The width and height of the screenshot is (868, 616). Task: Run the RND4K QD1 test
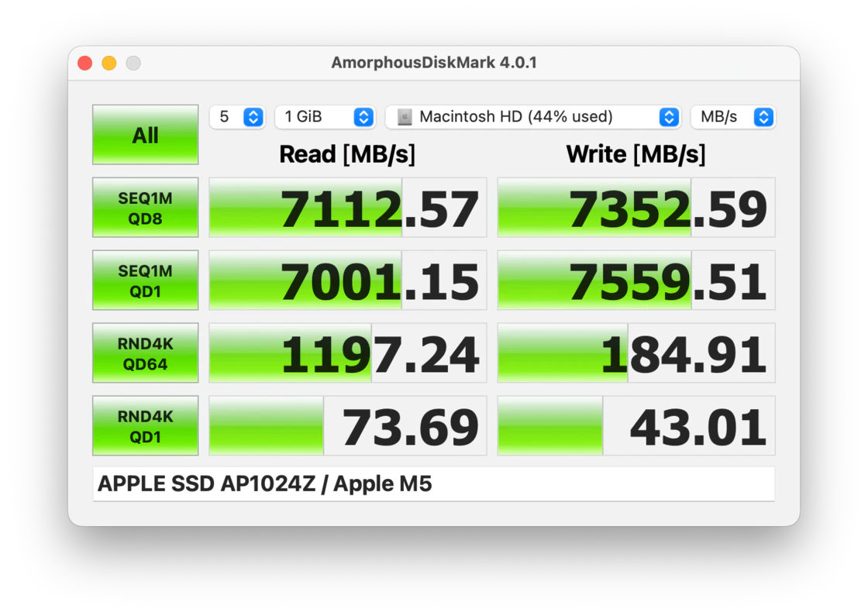(145, 426)
